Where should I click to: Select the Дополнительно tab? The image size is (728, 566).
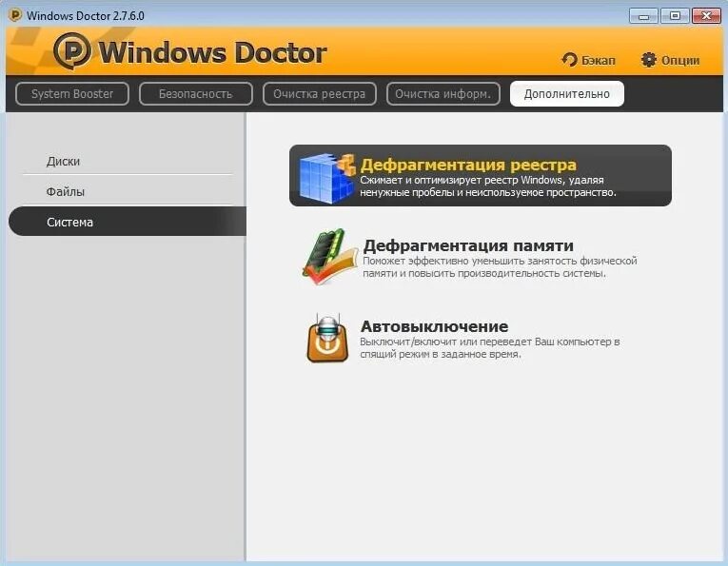(566, 94)
